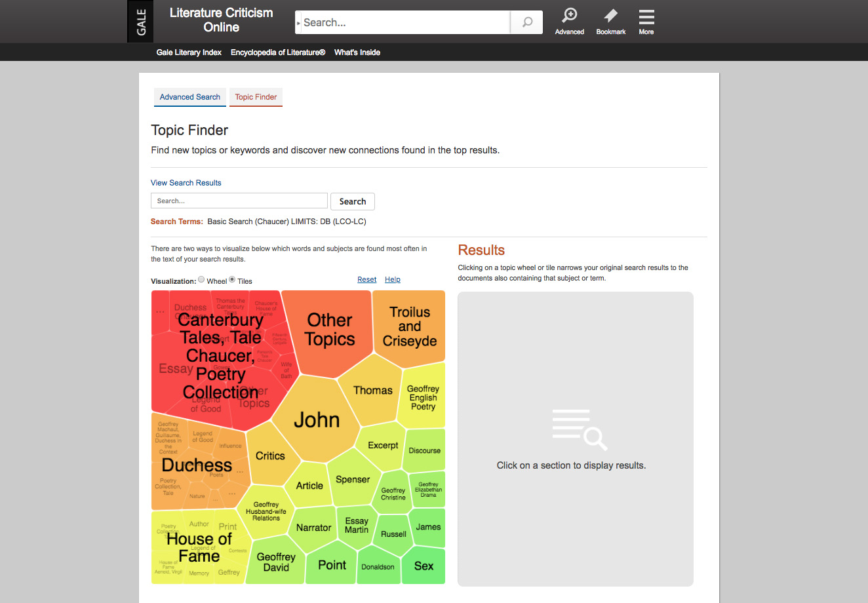Select the Donaldson tile
868x603 pixels.
tap(378, 566)
